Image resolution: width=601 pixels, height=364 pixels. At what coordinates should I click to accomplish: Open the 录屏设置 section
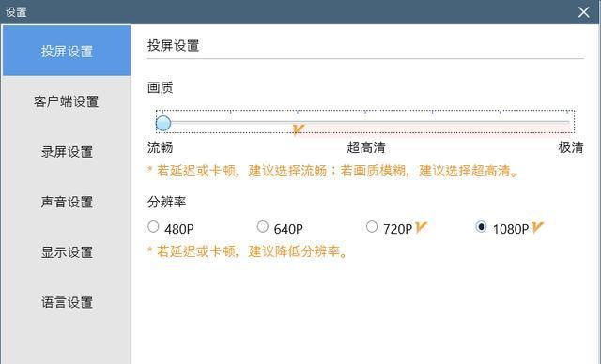(67, 152)
